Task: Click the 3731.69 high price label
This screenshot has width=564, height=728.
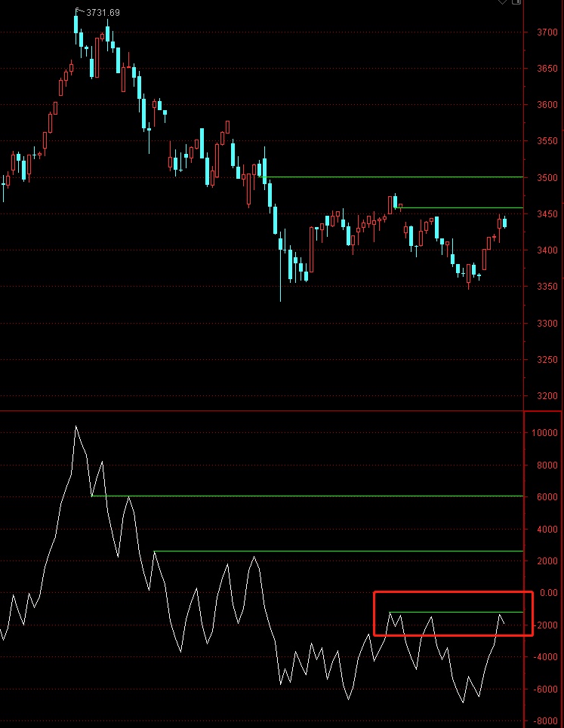Action: pyautogui.click(x=103, y=13)
